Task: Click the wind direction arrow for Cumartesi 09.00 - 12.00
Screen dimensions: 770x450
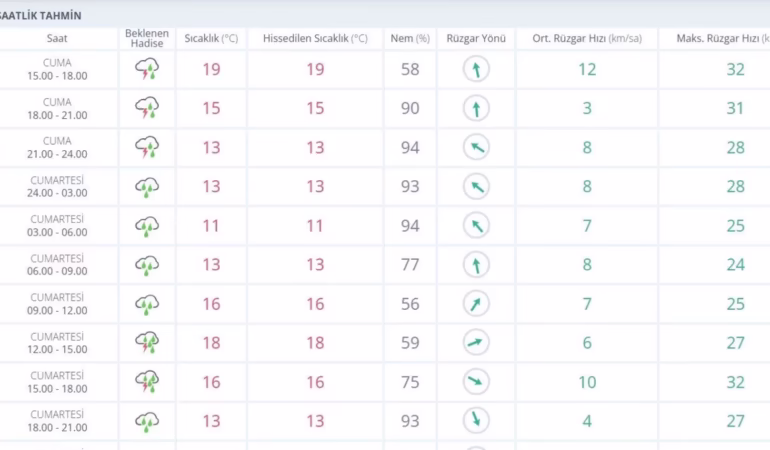Action: pos(477,304)
